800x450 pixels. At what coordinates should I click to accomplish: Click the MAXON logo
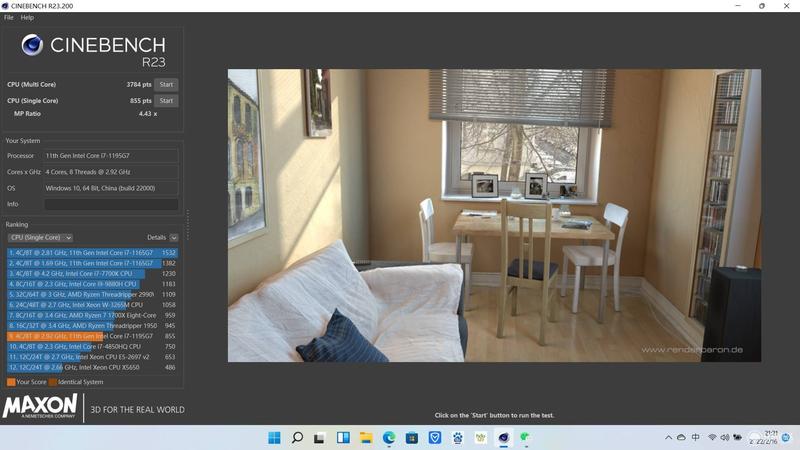coord(40,406)
